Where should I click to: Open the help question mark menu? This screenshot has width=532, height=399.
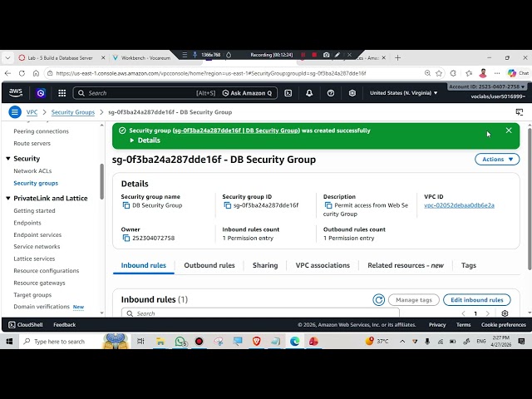[x=331, y=93]
